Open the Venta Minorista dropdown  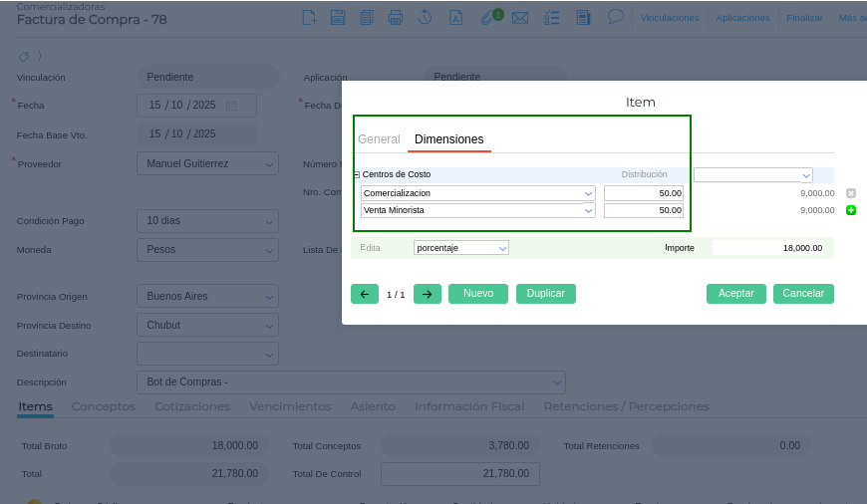click(x=588, y=210)
